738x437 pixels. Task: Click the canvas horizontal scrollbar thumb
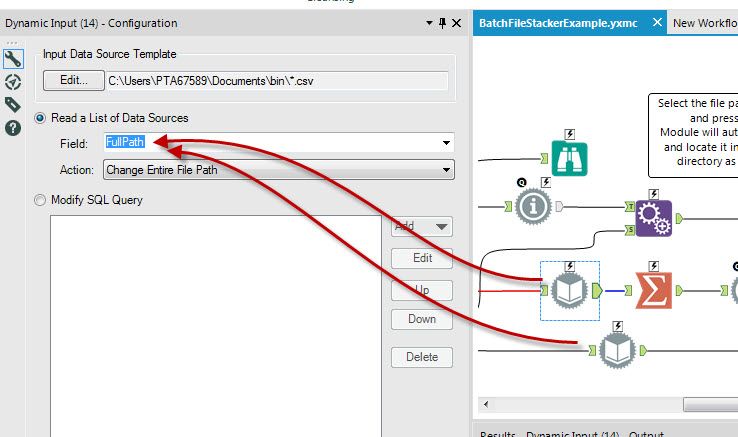point(711,404)
